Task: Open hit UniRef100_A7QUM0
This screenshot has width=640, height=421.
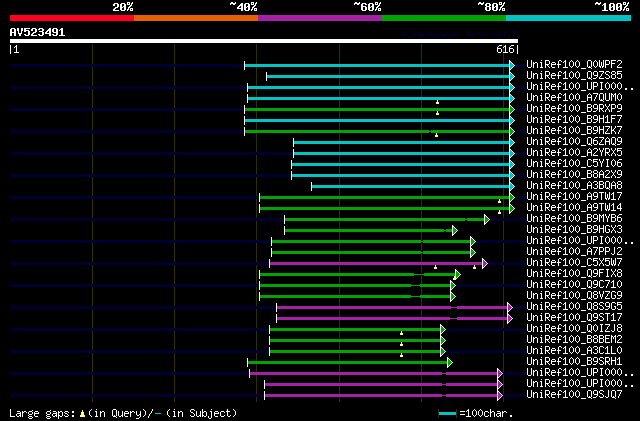Action: (574, 98)
